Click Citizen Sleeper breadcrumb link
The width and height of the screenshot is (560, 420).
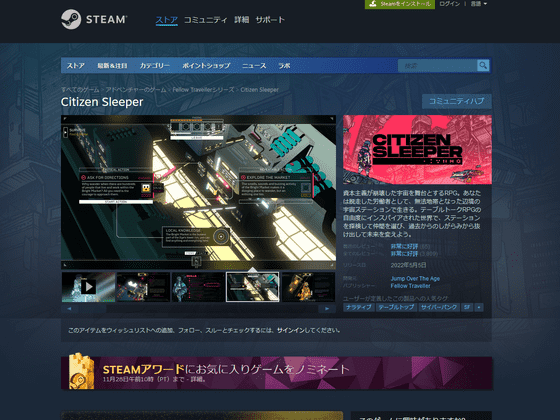259,90
